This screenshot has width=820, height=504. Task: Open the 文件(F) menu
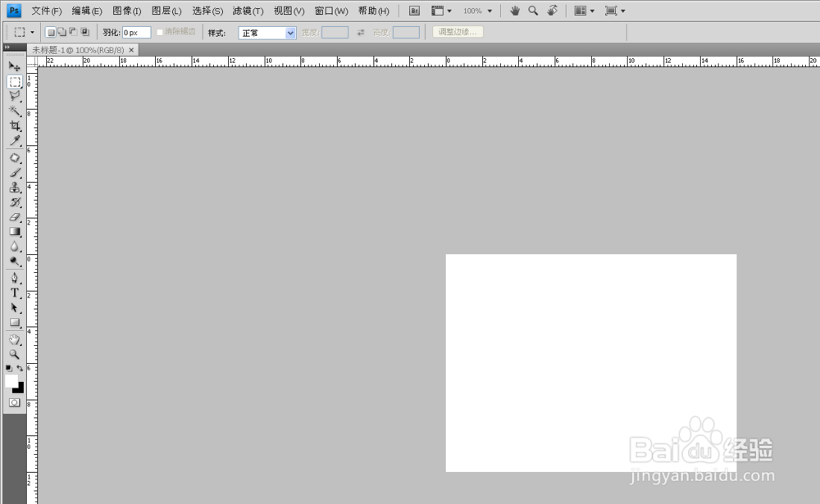pyautogui.click(x=47, y=11)
